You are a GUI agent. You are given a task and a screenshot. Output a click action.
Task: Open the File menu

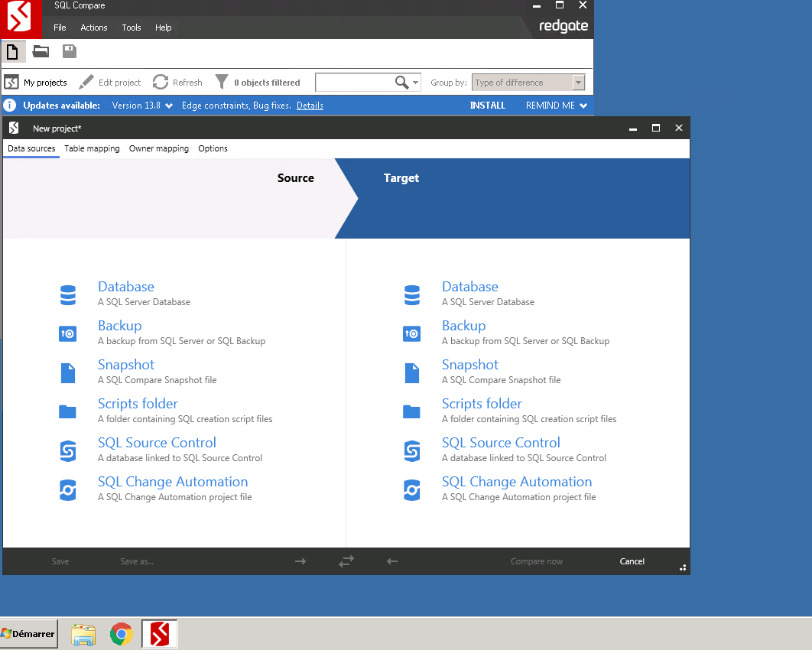[60, 28]
